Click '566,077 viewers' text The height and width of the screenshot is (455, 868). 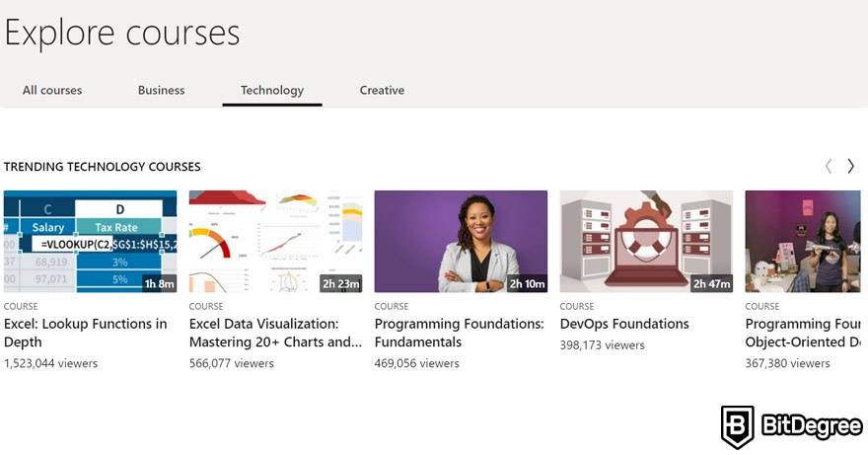coord(232,363)
